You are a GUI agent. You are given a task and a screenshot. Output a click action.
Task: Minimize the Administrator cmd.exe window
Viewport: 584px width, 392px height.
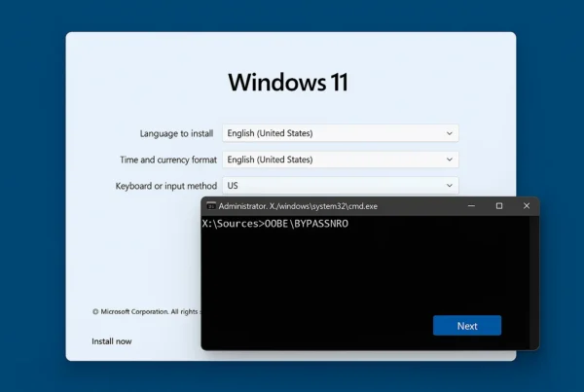pos(471,206)
